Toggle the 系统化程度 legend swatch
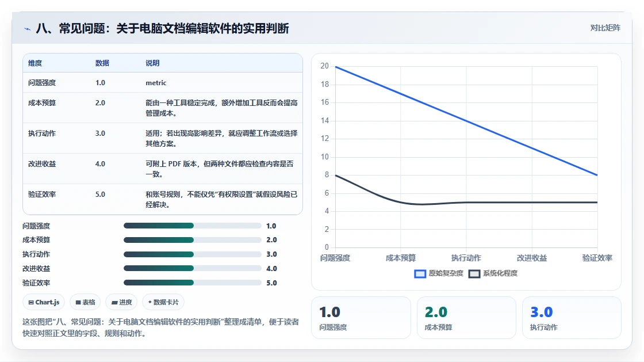 click(474, 273)
